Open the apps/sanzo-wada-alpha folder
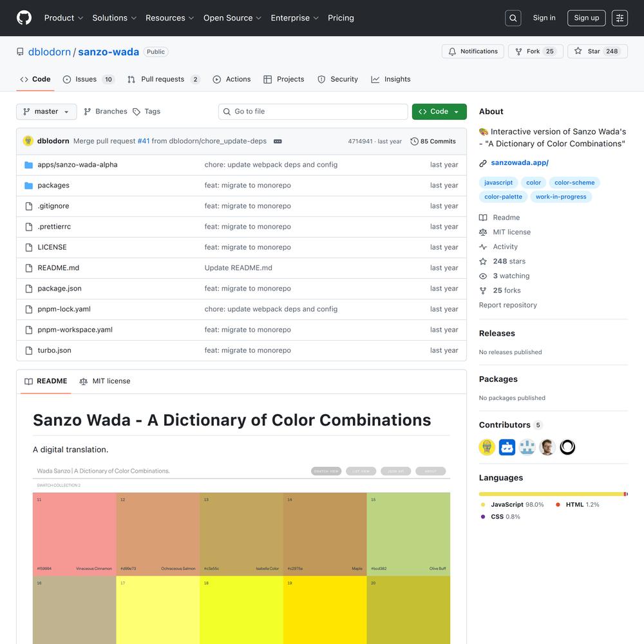The height and width of the screenshot is (644, 644). tap(77, 165)
